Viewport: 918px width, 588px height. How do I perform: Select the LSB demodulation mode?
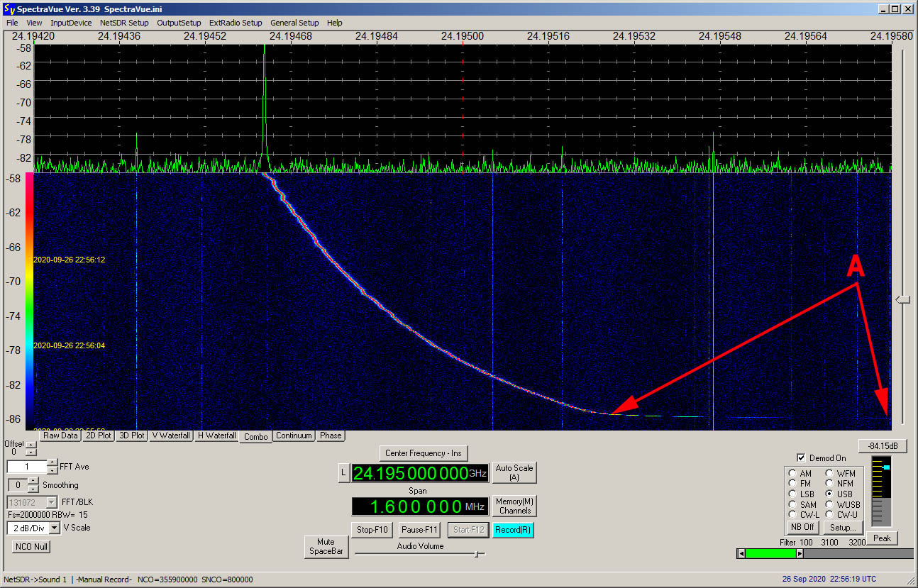tap(793, 494)
